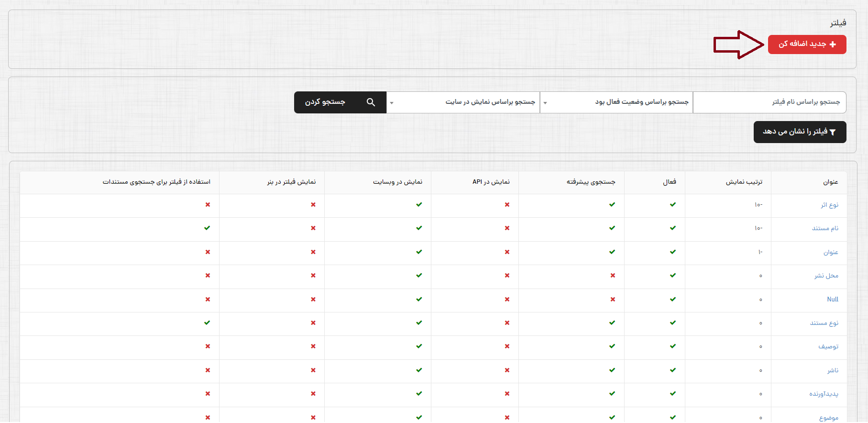
Task: Toggle فعال status for ناشر row
Action: [673, 370]
